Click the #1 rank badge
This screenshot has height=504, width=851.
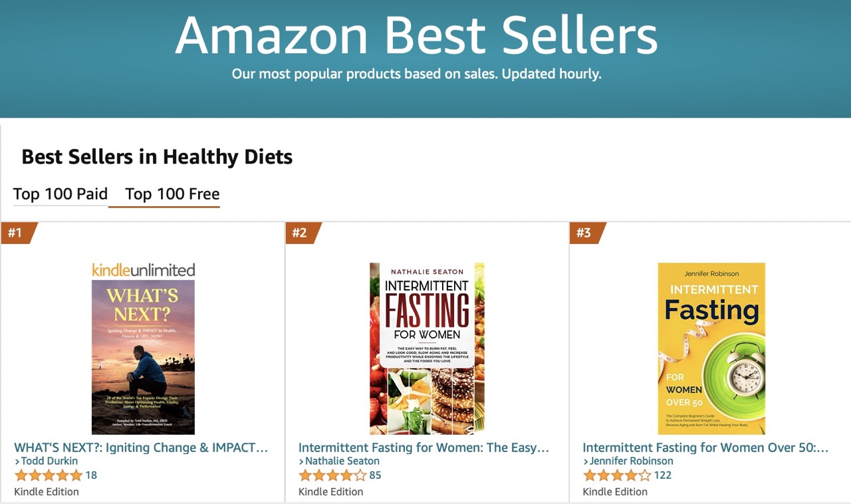click(17, 233)
